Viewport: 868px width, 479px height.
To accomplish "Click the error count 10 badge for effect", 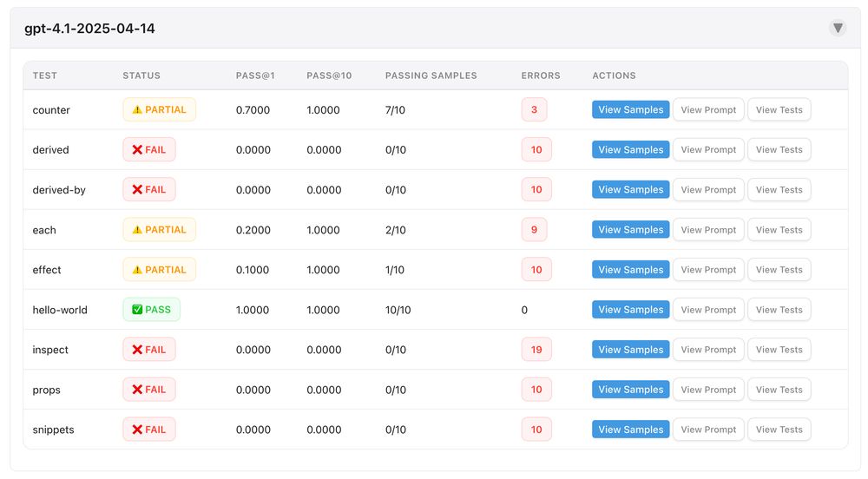I will tap(536, 269).
